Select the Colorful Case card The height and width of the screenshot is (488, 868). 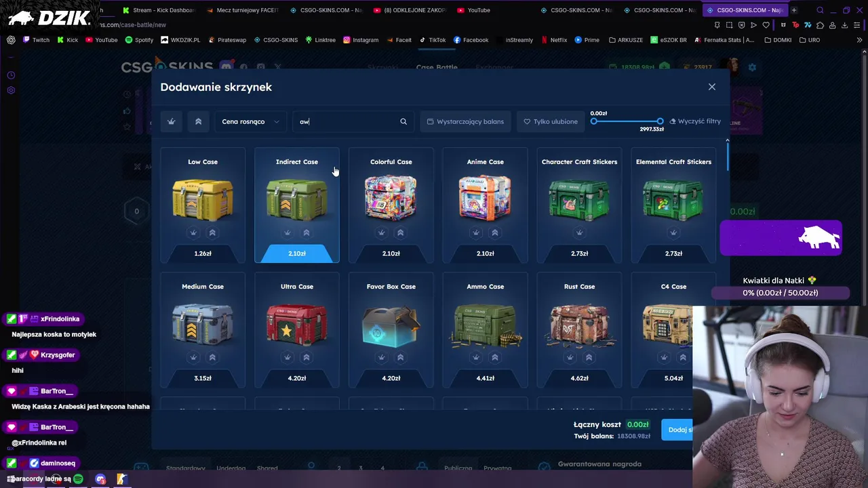click(x=391, y=205)
